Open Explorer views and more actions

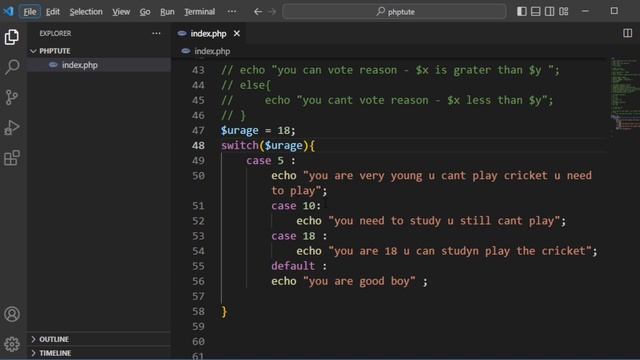(x=156, y=33)
